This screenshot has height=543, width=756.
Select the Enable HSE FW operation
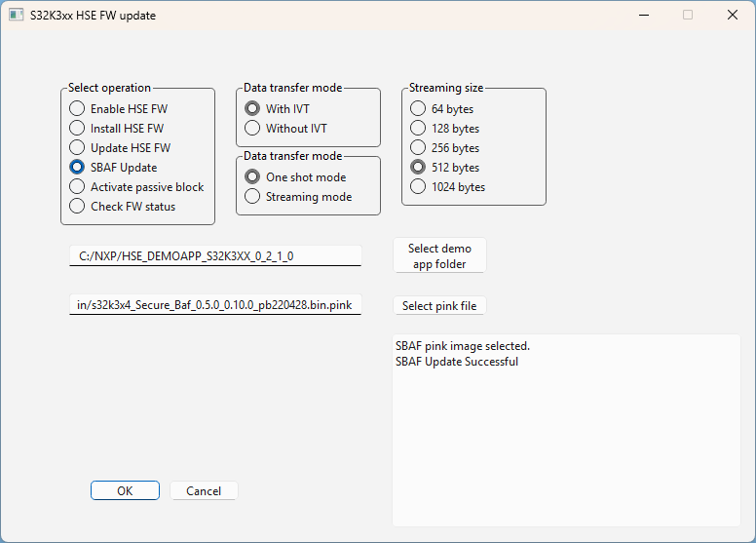pyautogui.click(x=78, y=109)
